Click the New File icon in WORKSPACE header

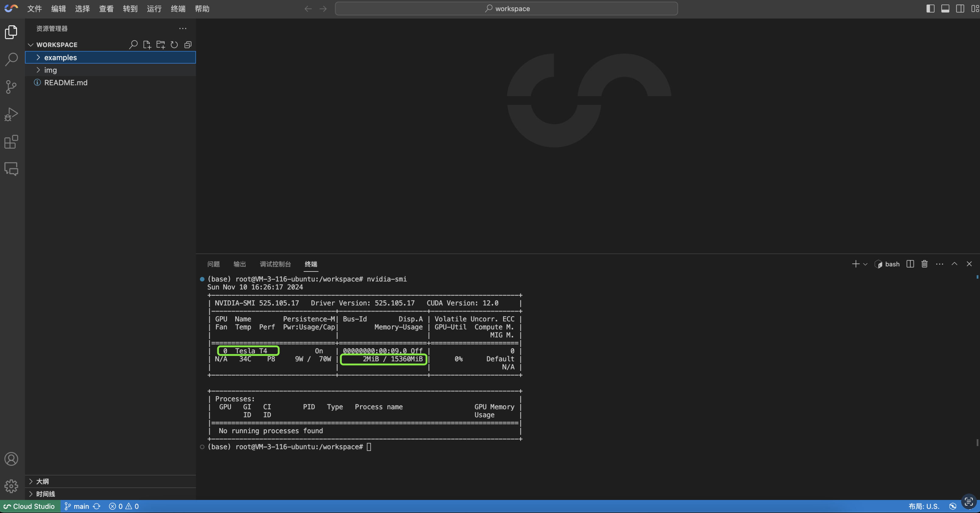[x=147, y=44]
